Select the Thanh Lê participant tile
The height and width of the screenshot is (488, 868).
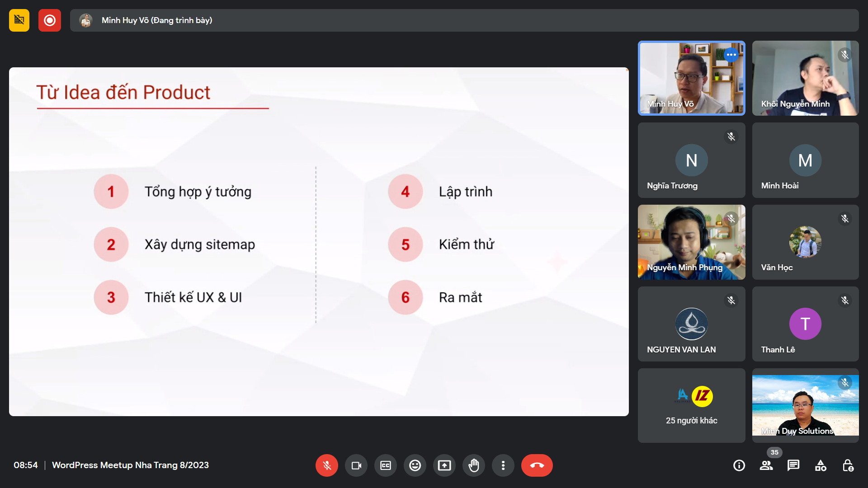pos(805,324)
